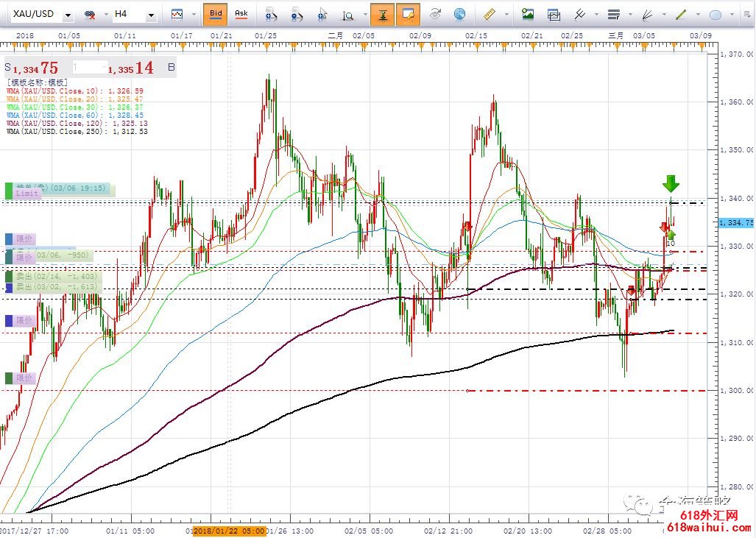This screenshot has width=756, height=538.
Task: Toggle the orange highlighted window-key button
Action: point(408,13)
